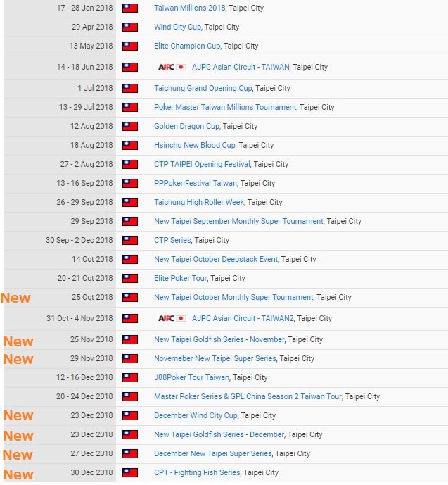Click Taiwan flag in 29 Sep 2018 row
448x485 pixels.
tap(130, 222)
